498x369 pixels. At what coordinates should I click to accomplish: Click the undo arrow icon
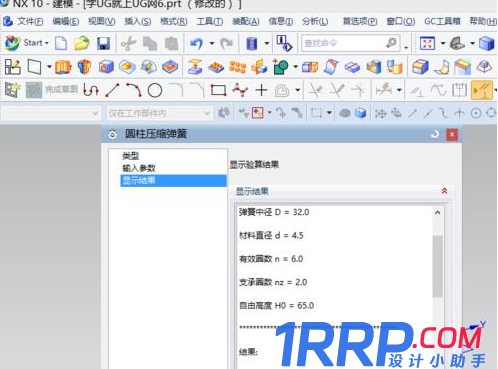click(x=197, y=43)
